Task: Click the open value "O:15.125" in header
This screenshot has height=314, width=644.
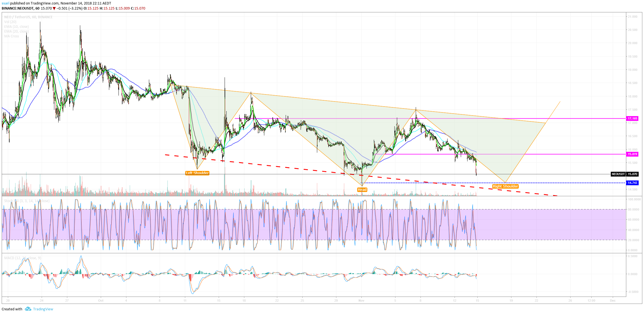Action: click(x=91, y=8)
